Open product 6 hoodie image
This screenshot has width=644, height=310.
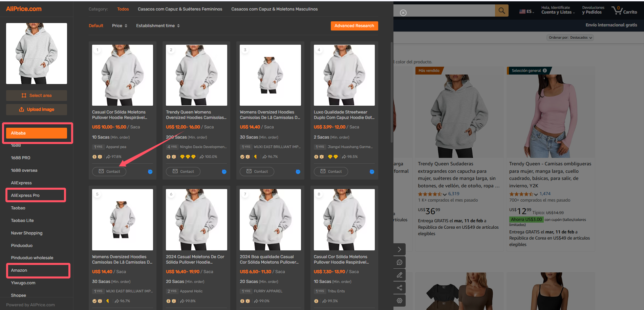coord(196,220)
